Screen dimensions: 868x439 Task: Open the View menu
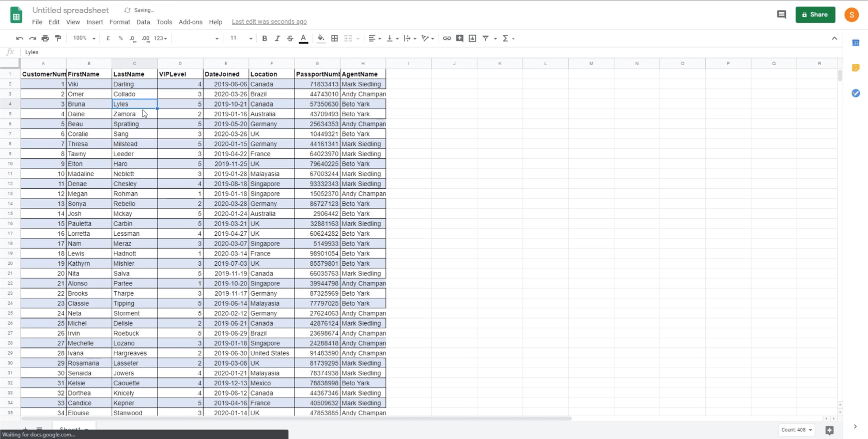(x=73, y=22)
